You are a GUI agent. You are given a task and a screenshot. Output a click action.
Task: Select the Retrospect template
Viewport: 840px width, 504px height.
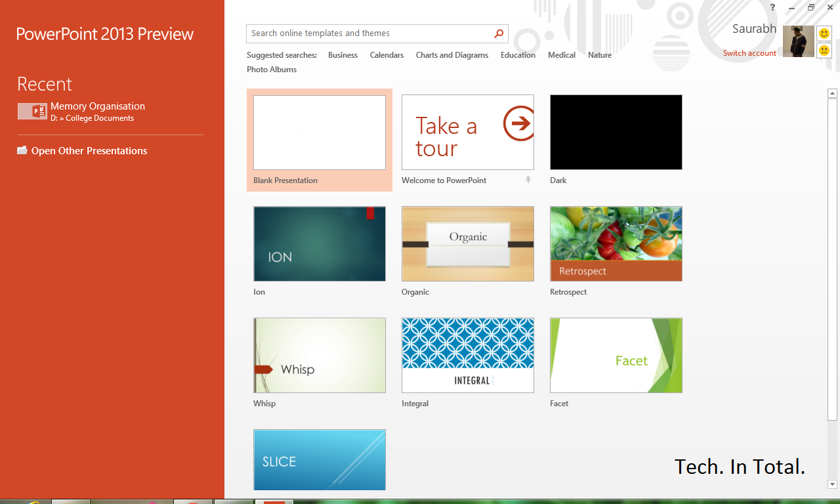coord(616,243)
